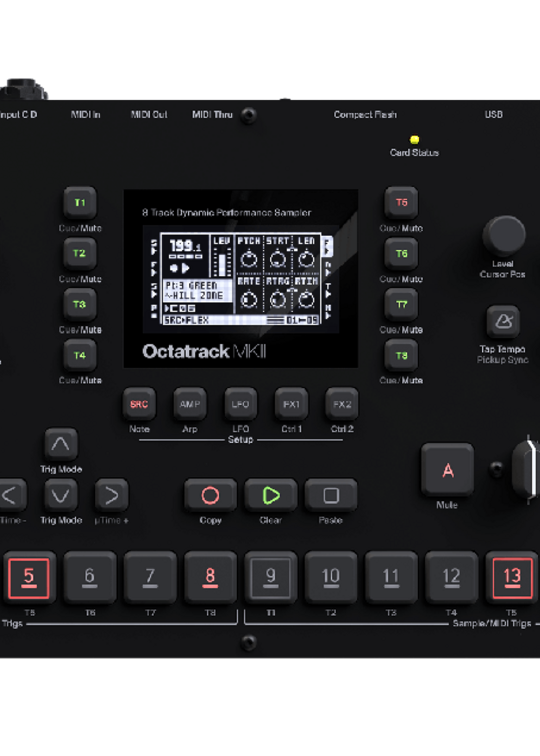This screenshot has height=756, width=540.
Task: Click the MIDI In label
Action: tap(85, 115)
